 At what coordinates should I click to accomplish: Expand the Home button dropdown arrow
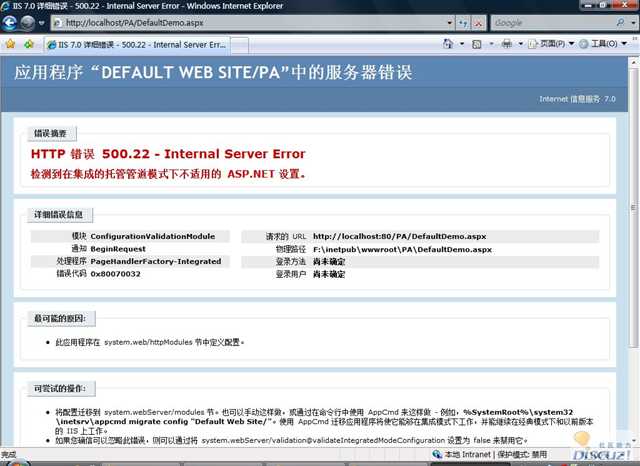[462, 44]
